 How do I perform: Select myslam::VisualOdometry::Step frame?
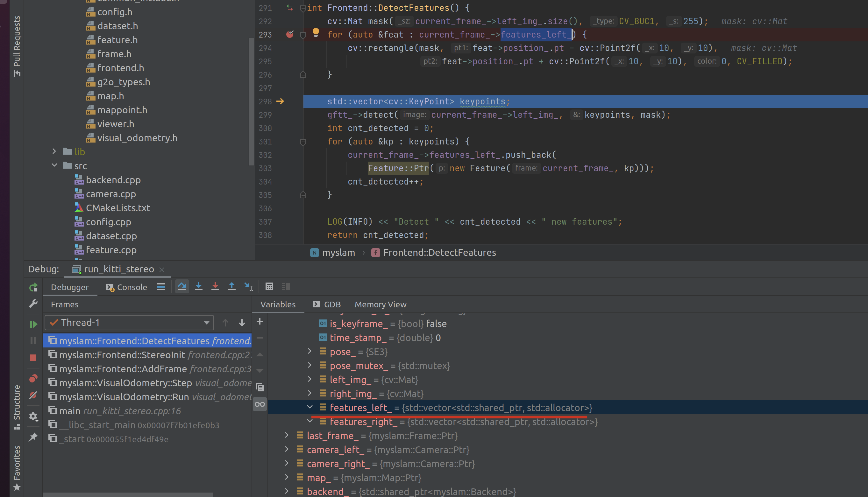point(147,383)
